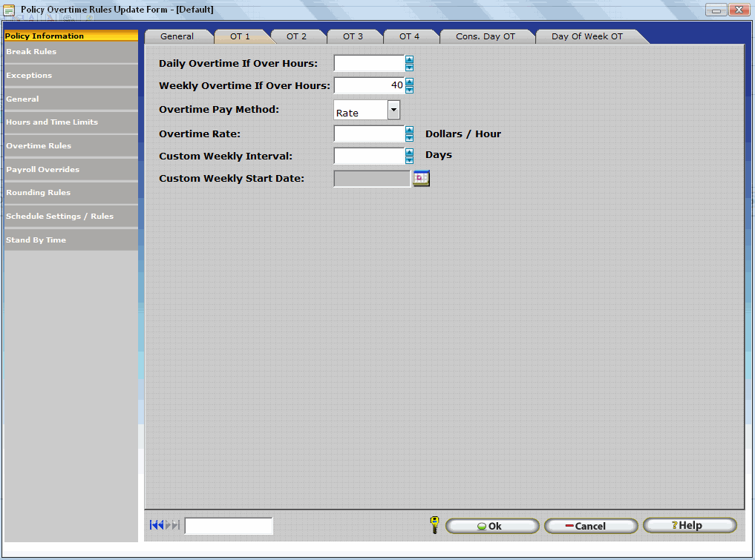755x560 pixels.
Task: Decrease Custom Weekly Interval days
Action: coord(409,160)
